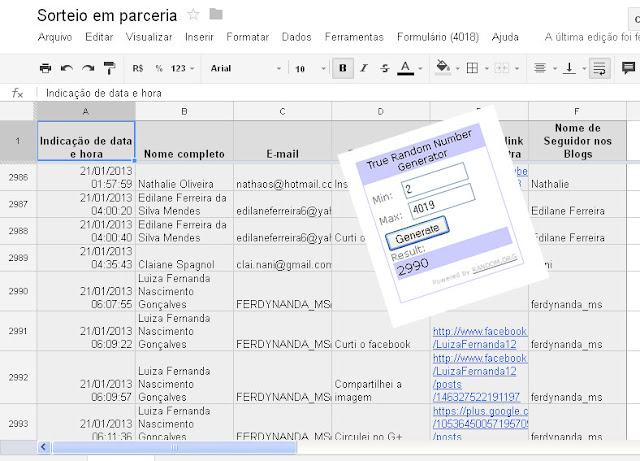Open facebook link in row 2991
The width and height of the screenshot is (640, 461).
[x=480, y=338]
